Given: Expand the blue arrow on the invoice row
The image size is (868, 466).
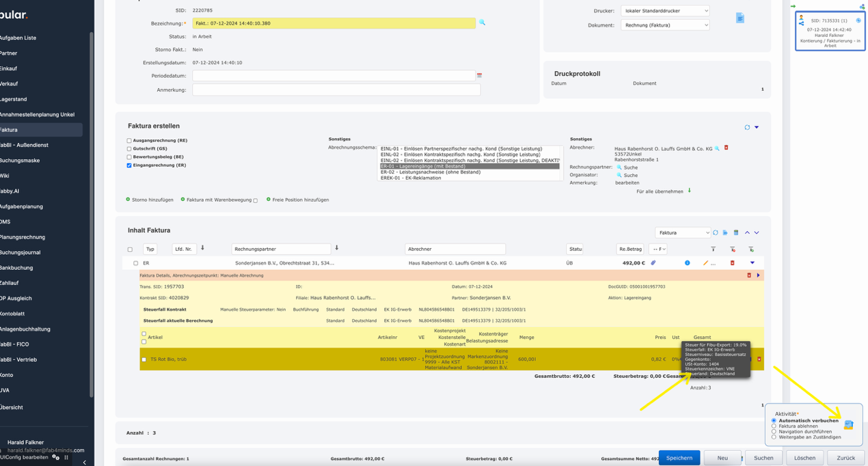Looking at the screenshot, I should point(752,262).
